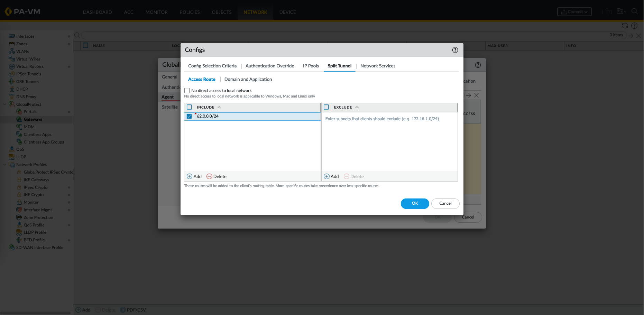Collapse the Network Profiles tree node
The width and height of the screenshot is (644, 315).
4,165
